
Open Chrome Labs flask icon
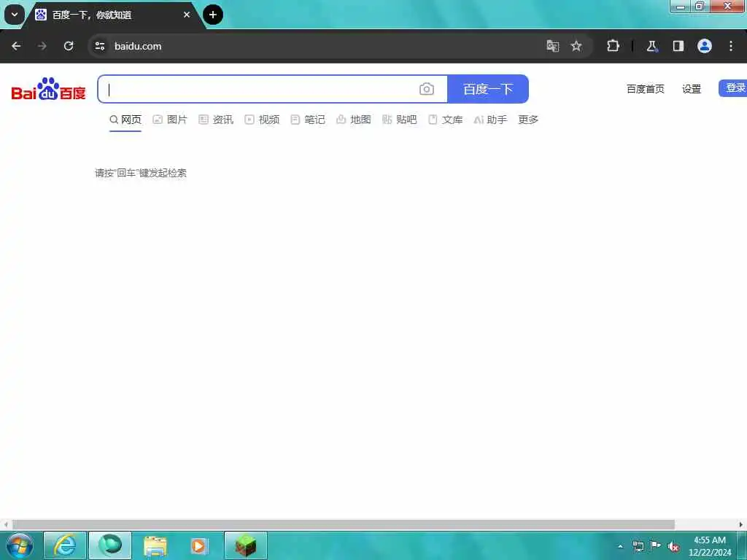tap(651, 46)
